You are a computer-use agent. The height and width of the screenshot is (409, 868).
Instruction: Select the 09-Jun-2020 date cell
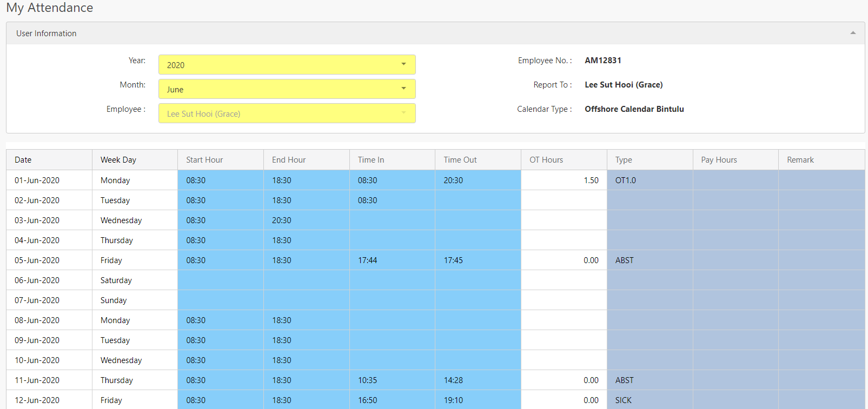[49, 340]
